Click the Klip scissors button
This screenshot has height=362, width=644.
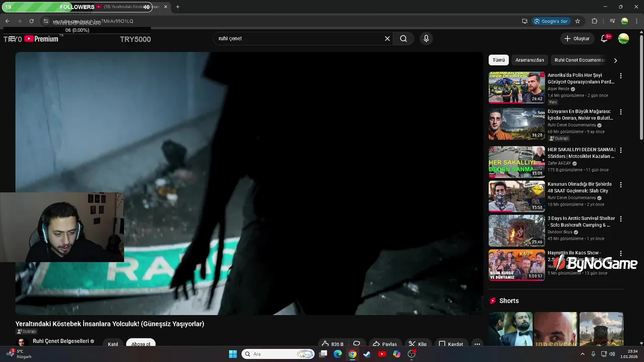418,344
